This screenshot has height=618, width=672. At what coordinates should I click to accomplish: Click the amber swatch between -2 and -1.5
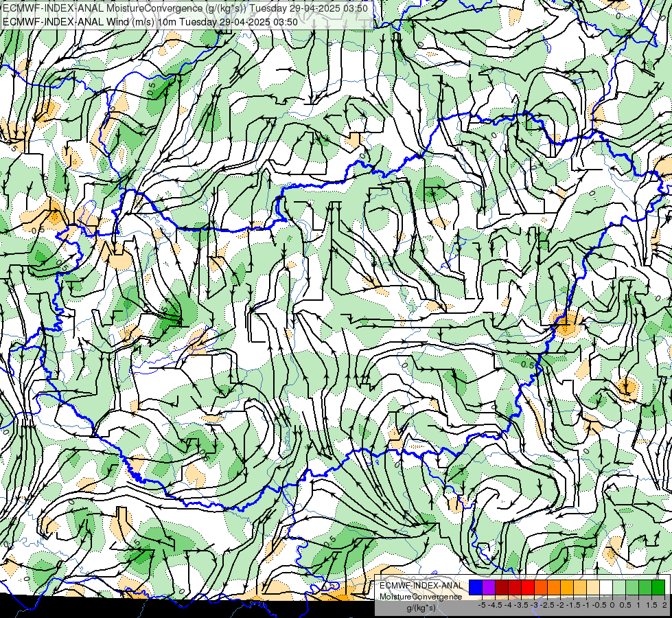tap(567, 587)
